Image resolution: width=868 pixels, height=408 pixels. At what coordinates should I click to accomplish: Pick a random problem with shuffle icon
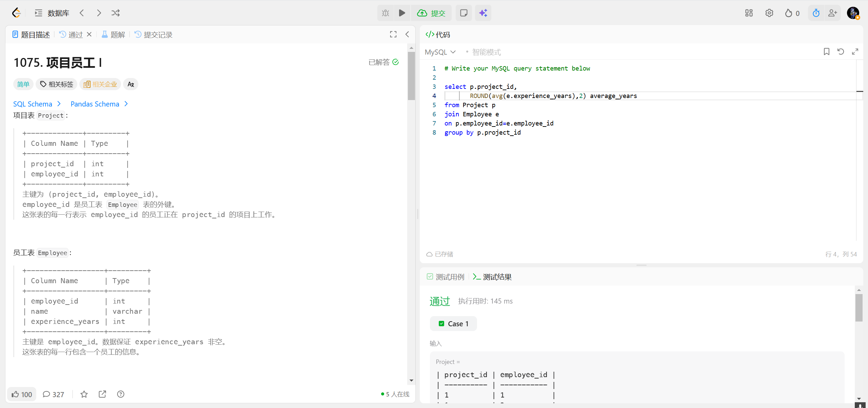coord(115,13)
